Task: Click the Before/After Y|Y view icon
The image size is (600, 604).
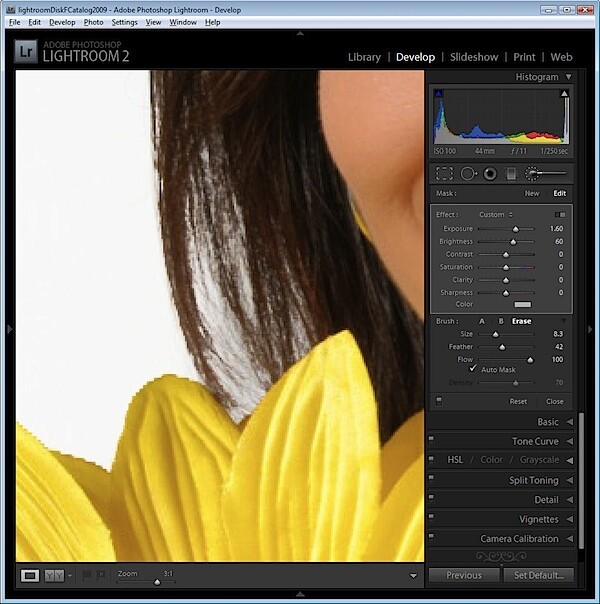Action: point(54,576)
